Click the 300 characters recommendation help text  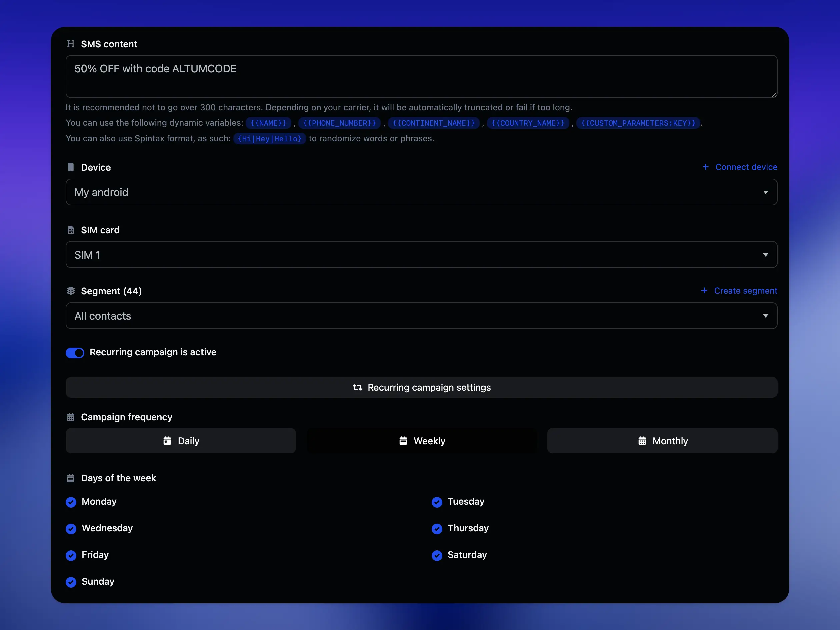[319, 107]
